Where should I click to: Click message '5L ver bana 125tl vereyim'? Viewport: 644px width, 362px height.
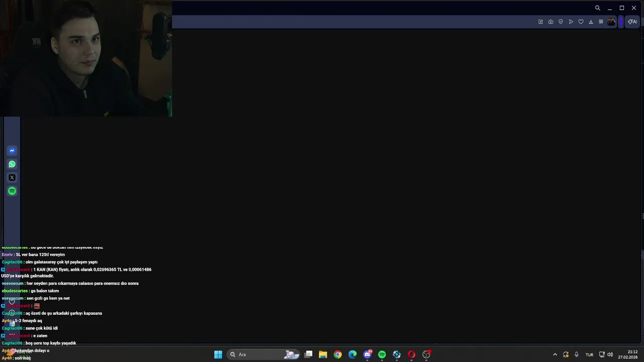(x=40, y=255)
